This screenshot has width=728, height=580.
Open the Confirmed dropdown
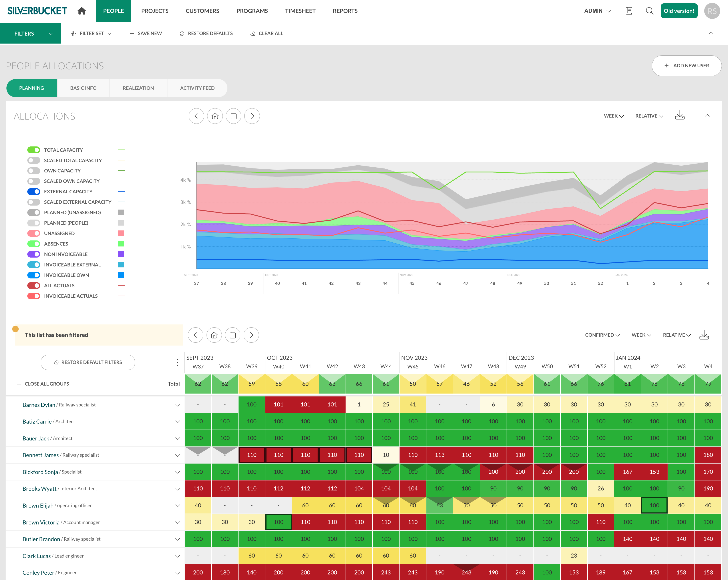[602, 335]
